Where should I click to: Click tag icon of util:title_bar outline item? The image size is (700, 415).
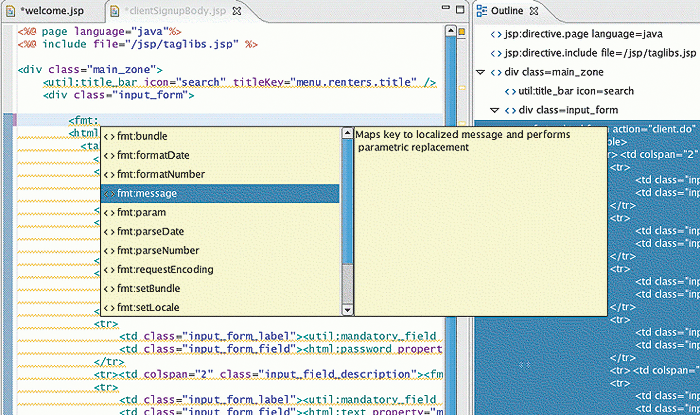[x=510, y=91]
